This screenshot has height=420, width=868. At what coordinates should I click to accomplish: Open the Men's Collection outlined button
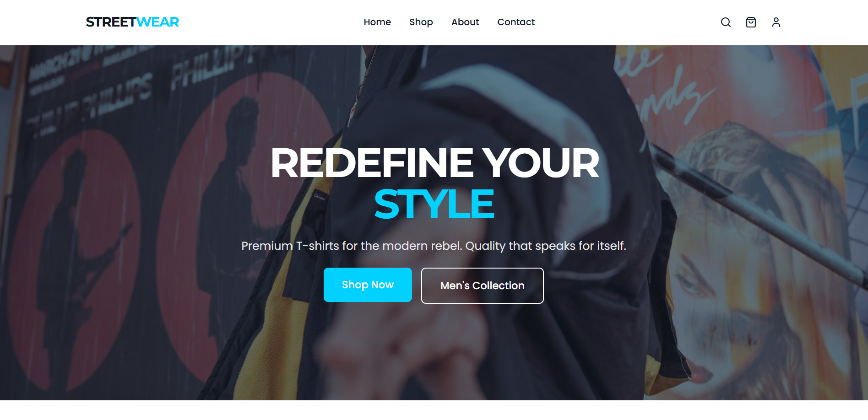point(483,285)
